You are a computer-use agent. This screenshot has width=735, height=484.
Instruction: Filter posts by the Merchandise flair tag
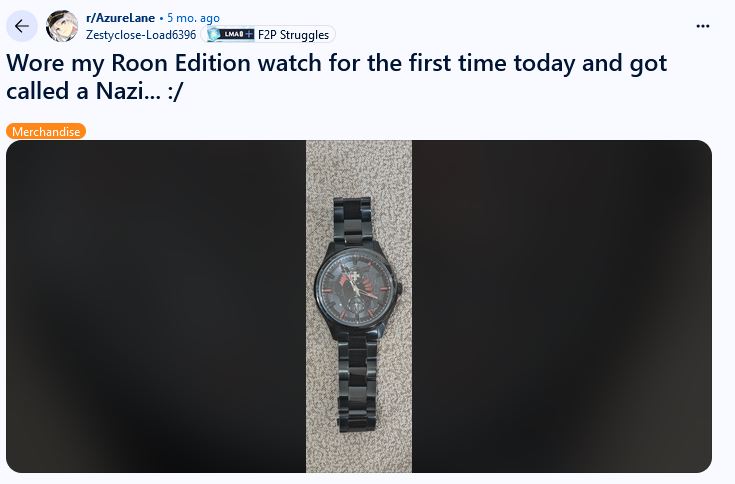pyautogui.click(x=46, y=131)
